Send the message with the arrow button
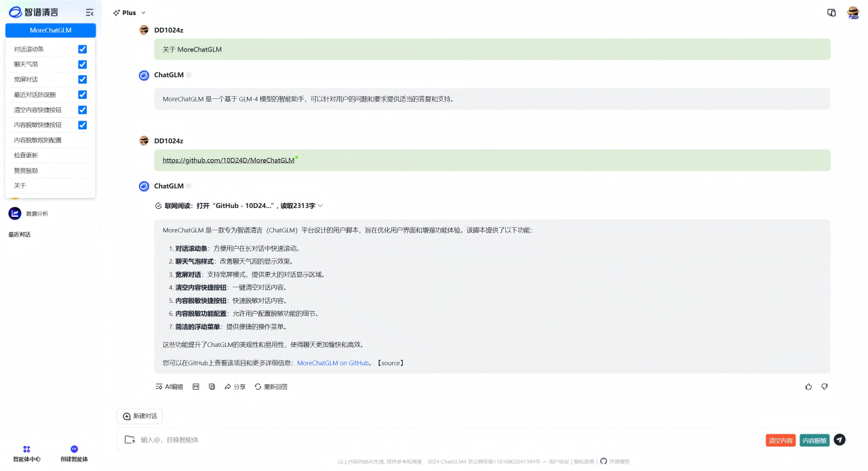This screenshot has width=868, height=471. (840, 440)
